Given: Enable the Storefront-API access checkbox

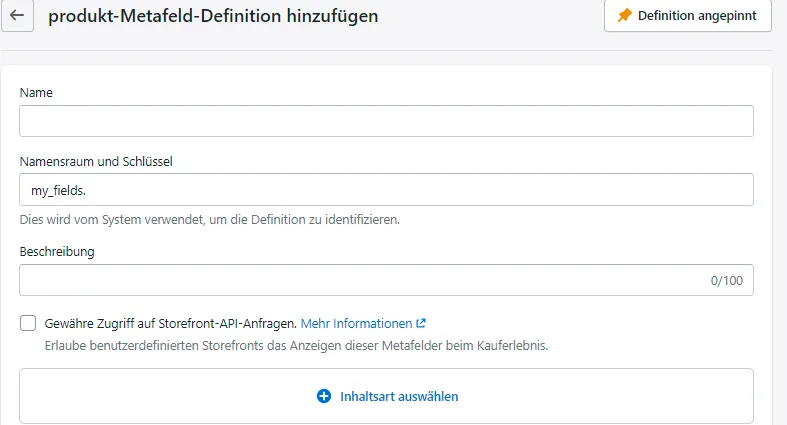Looking at the screenshot, I should tap(28, 324).
